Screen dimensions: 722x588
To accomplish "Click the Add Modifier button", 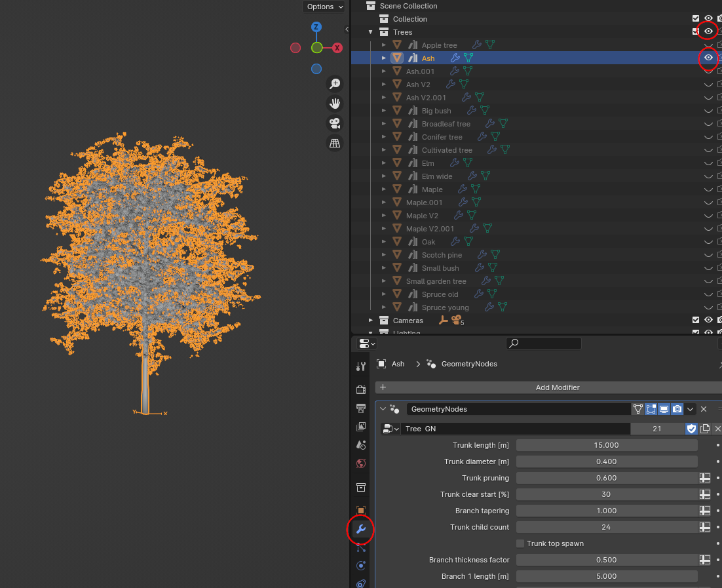I will [549, 387].
